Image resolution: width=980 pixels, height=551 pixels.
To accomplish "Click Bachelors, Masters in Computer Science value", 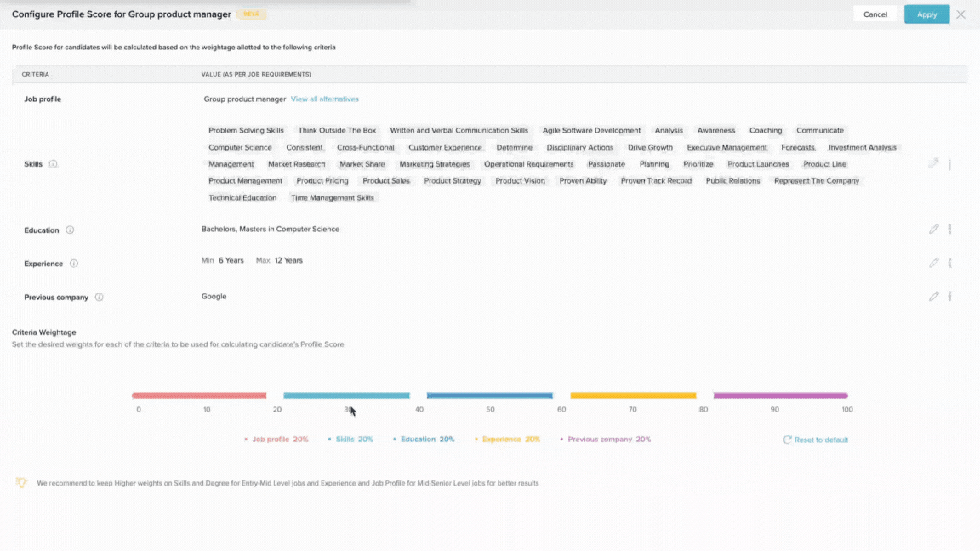I will click(x=270, y=230).
